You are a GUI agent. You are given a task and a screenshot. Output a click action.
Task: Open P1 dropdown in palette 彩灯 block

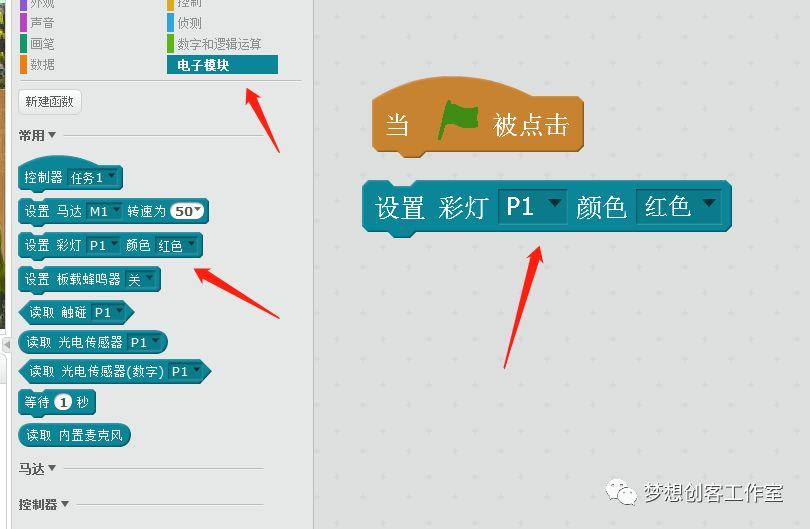(x=103, y=245)
